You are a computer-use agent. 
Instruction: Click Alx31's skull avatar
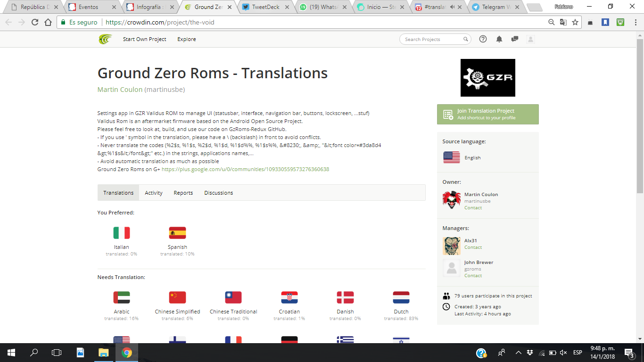tap(452, 246)
